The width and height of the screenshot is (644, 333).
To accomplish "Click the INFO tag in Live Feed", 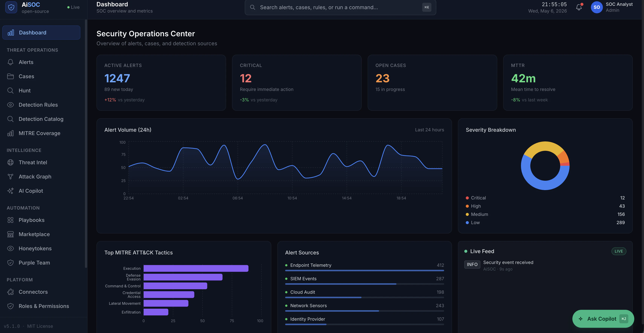I will (472, 265).
